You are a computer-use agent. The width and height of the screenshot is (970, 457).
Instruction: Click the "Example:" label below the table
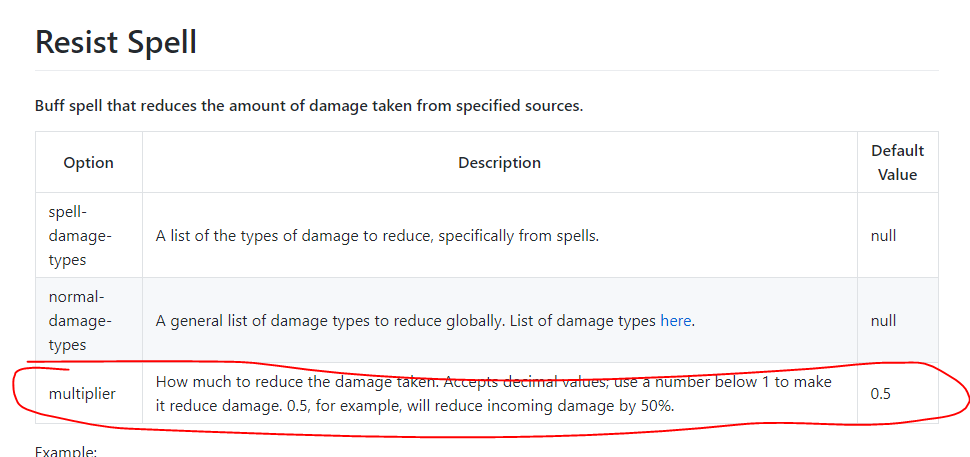click(66, 451)
